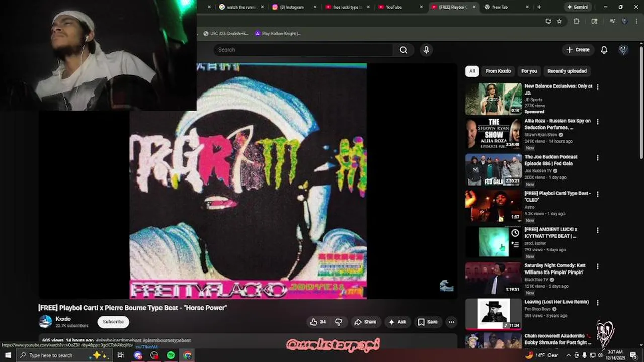Open Chrome profile avatar in toolbar

(624, 21)
